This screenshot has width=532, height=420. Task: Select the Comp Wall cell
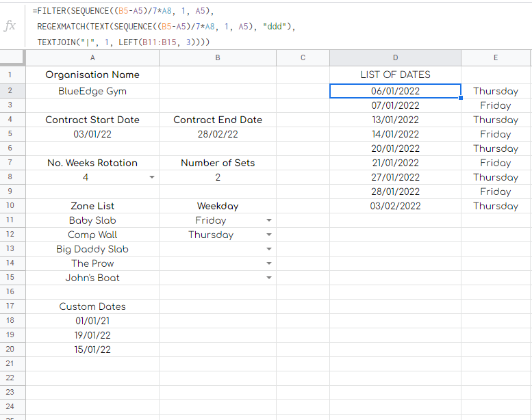tap(92, 235)
